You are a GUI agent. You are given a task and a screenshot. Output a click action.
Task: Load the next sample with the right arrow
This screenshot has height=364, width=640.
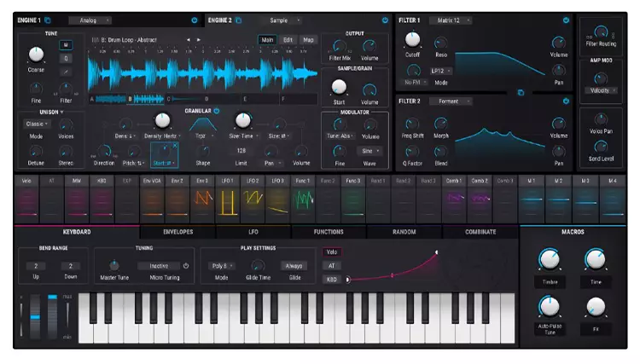pos(199,40)
